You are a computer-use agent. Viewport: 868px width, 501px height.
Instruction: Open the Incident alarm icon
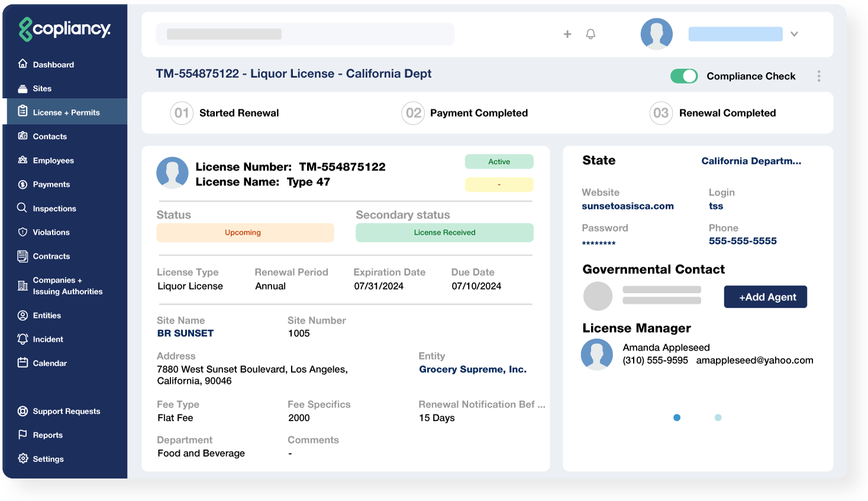[x=22, y=339]
